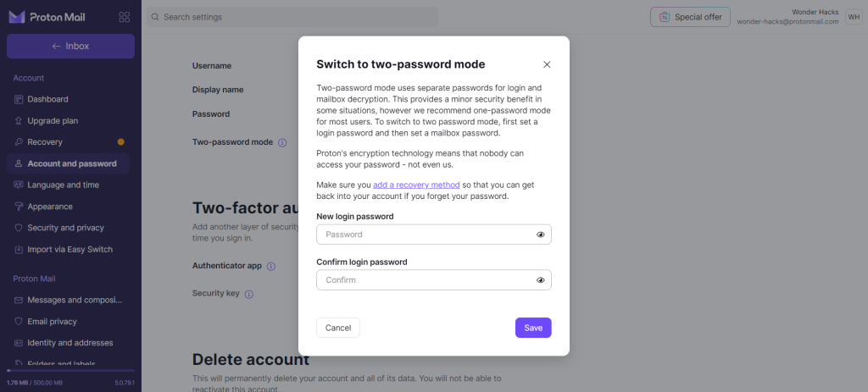Open Import via Easy Switch

point(68,250)
